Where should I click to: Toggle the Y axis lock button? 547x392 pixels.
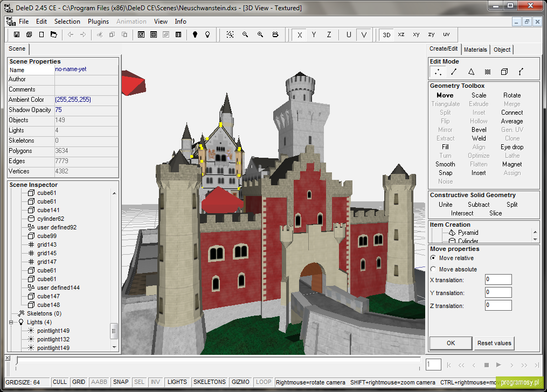point(314,35)
